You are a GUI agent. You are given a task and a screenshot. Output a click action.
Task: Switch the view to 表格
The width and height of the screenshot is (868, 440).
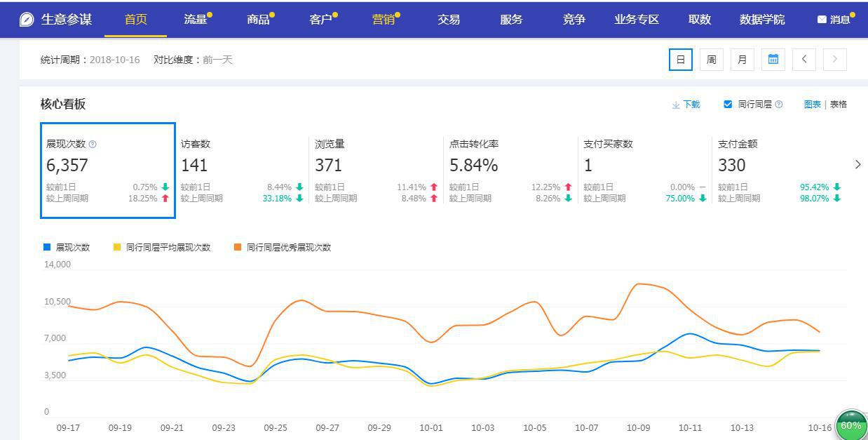pyautogui.click(x=838, y=104)
